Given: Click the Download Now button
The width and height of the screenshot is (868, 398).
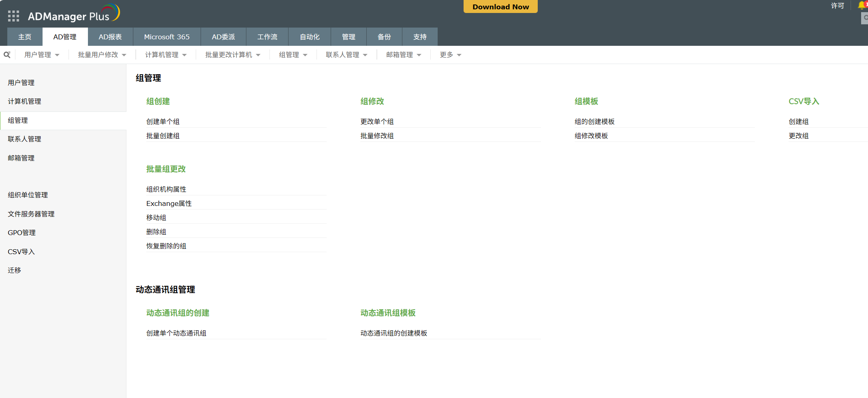Looking at the screenshot, I should tap(500, 6).
